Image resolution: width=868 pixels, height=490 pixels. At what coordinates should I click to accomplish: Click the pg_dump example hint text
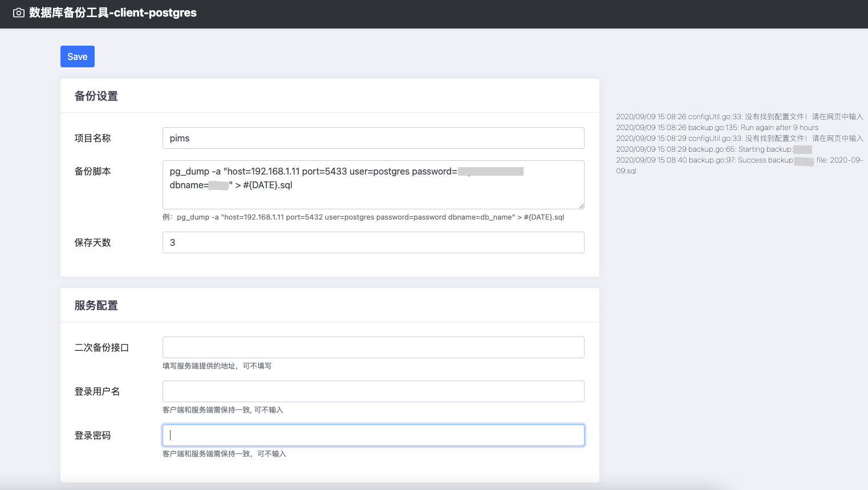point(363,217)
